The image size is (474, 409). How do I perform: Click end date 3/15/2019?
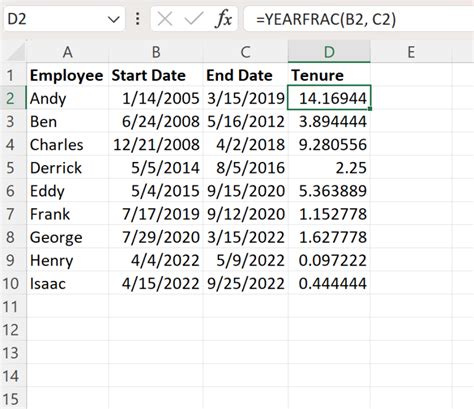(246, 98)
